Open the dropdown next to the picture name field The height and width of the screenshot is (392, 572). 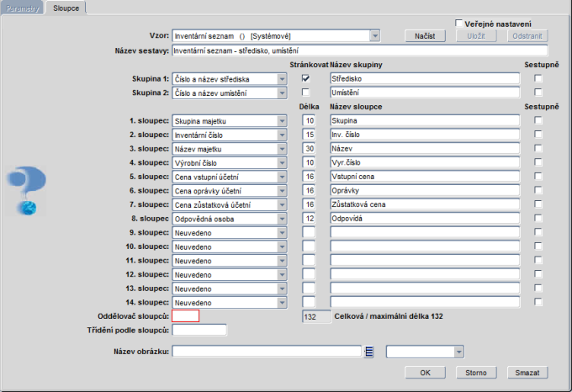tap(458, 352)
